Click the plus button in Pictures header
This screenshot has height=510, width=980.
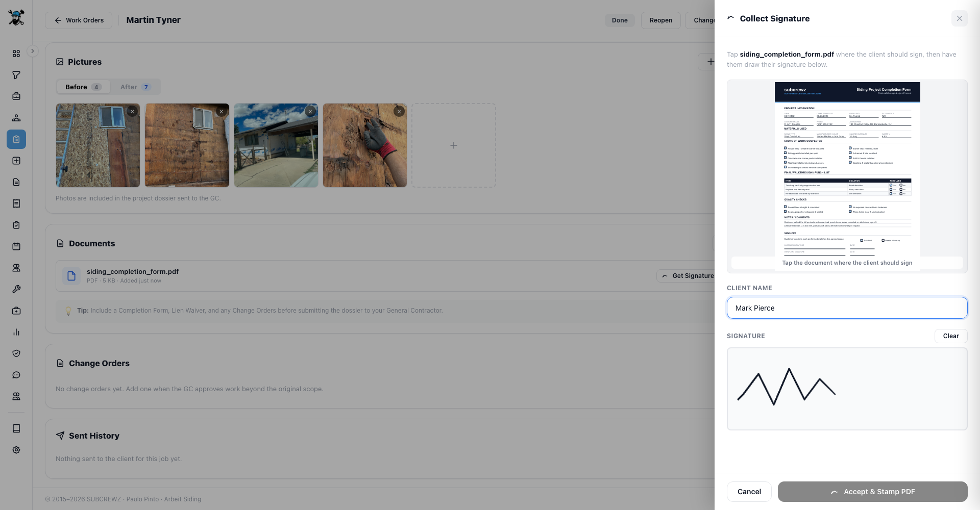click(x=707, y=62)
